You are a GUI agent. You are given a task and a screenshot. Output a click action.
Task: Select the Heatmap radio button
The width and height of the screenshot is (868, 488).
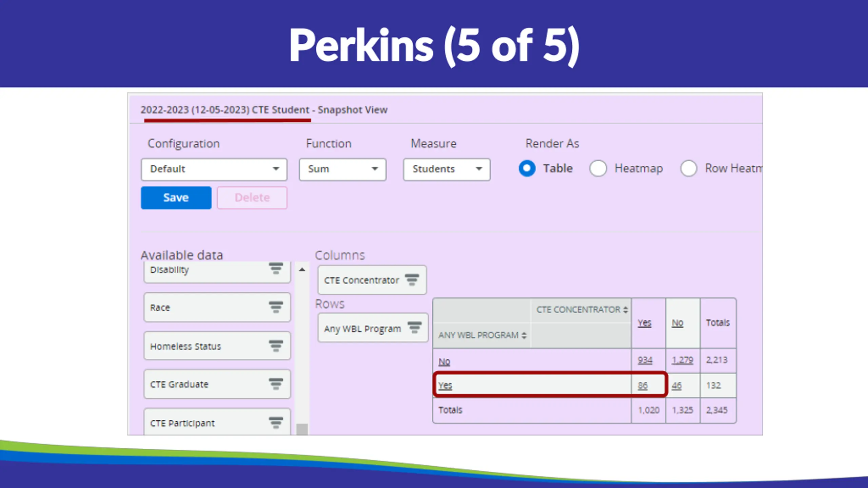coord(598,168)
